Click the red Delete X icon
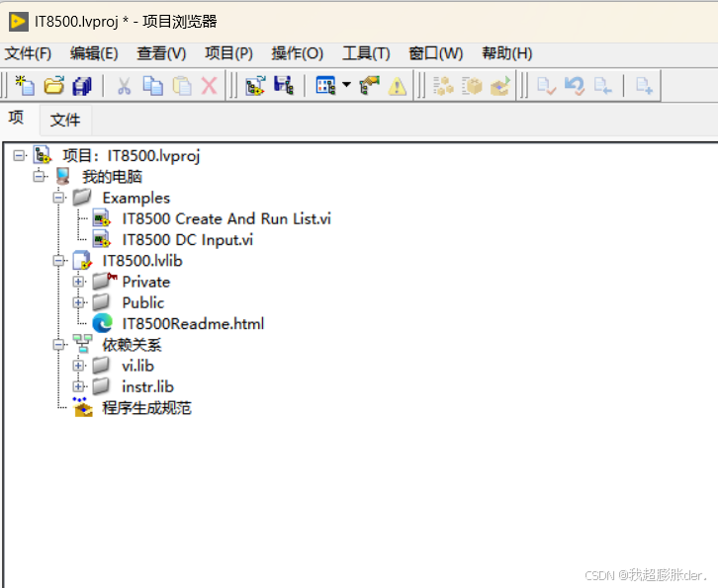The height and width of the screenshot is (588, 718). pos(210,86)
